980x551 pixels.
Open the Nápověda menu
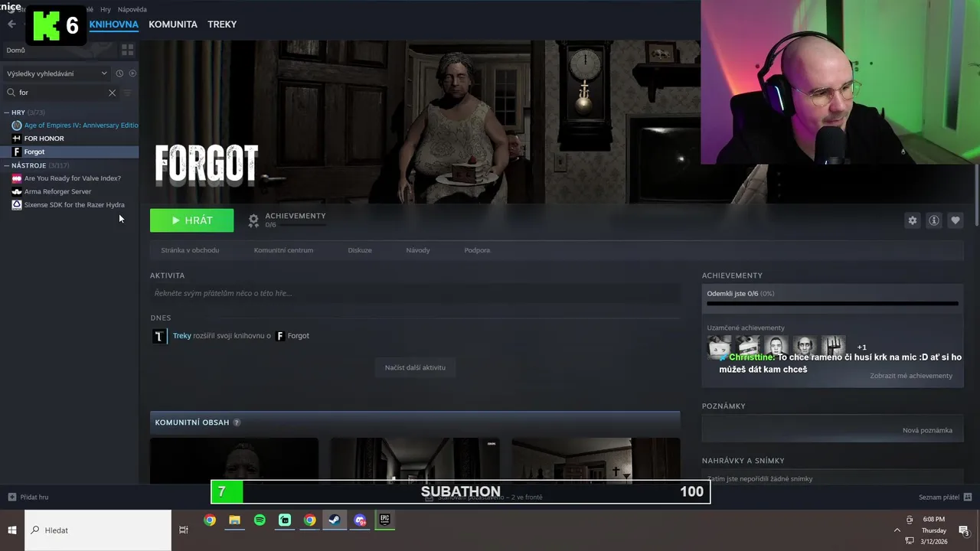[132, 10]
